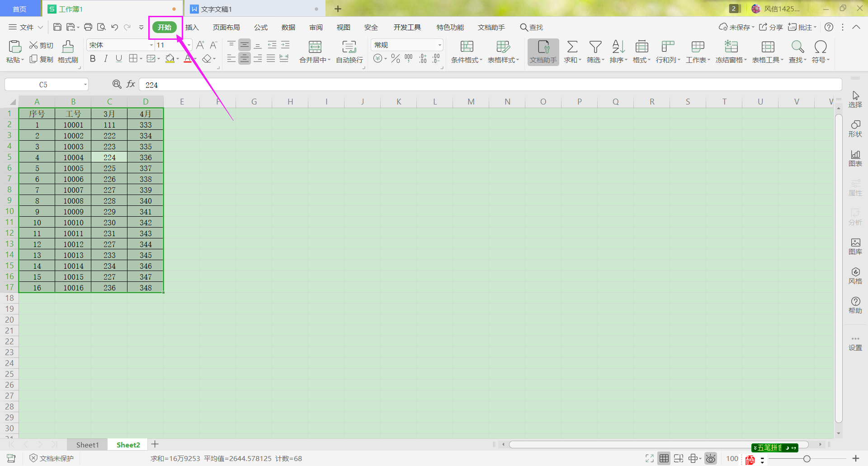This screenshot has width=868, height=466.
Task: Toggle Italic formatting
Action: (106, 59)
